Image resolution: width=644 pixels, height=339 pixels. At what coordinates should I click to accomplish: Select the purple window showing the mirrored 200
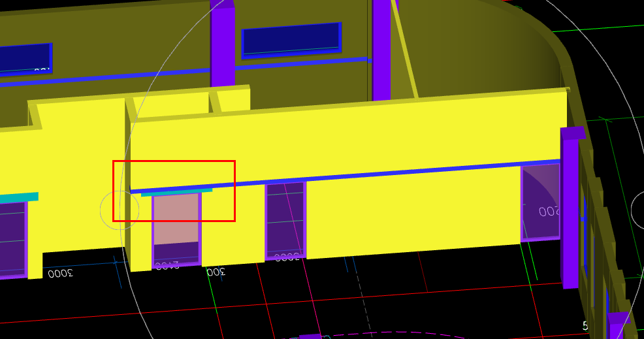(541, 202)
